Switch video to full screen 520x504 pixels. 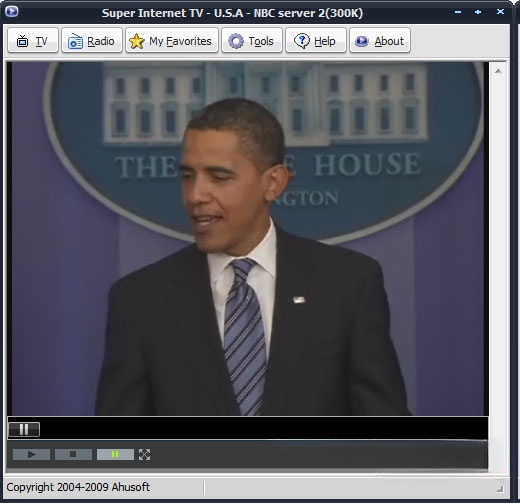tap(144, 454)
